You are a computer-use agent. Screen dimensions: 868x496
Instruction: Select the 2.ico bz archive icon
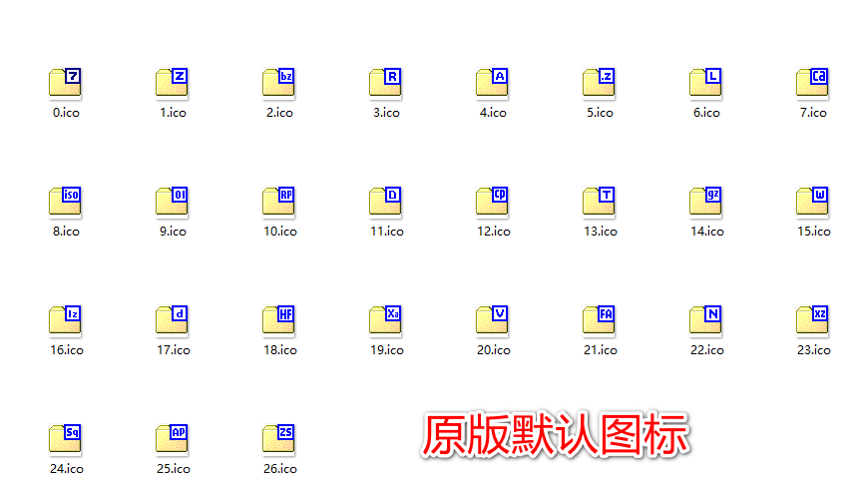(279, 84)
